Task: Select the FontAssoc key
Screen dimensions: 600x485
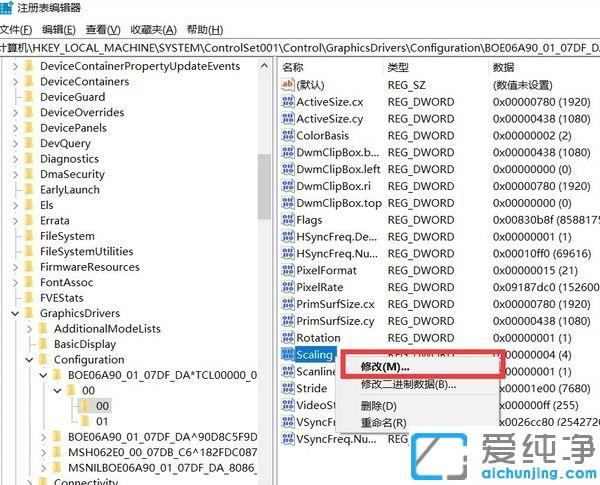Action: (x=67, y=283)
